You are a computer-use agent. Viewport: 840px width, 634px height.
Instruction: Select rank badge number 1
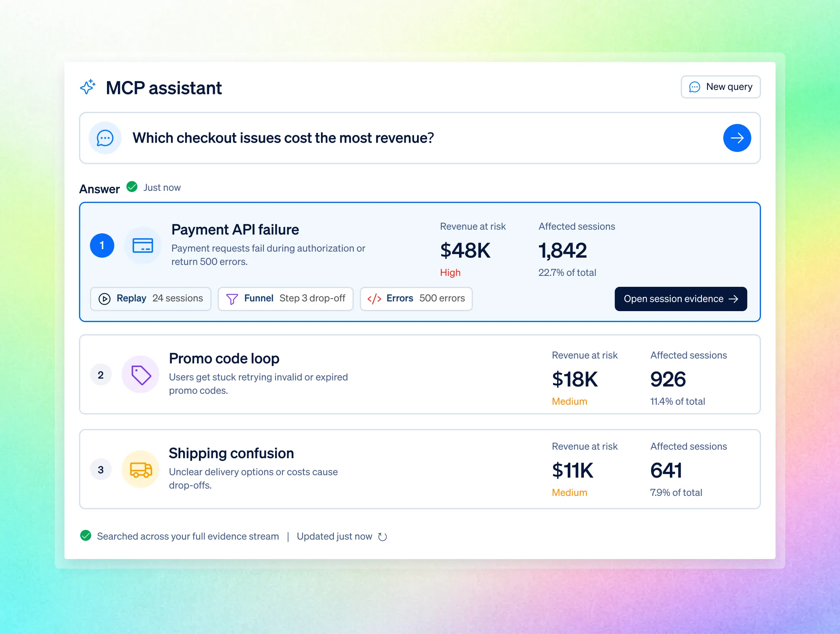pyautogui.click(x=102, y=245)
